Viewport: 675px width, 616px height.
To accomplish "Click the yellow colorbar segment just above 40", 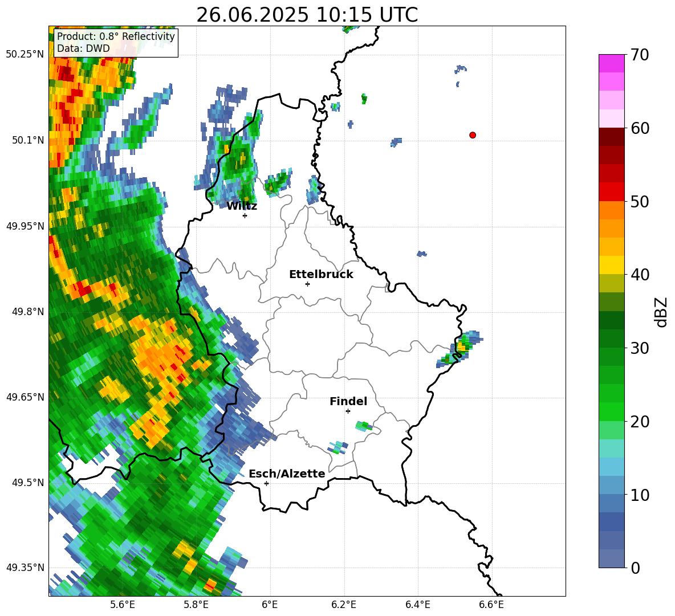I will point(611,265).
